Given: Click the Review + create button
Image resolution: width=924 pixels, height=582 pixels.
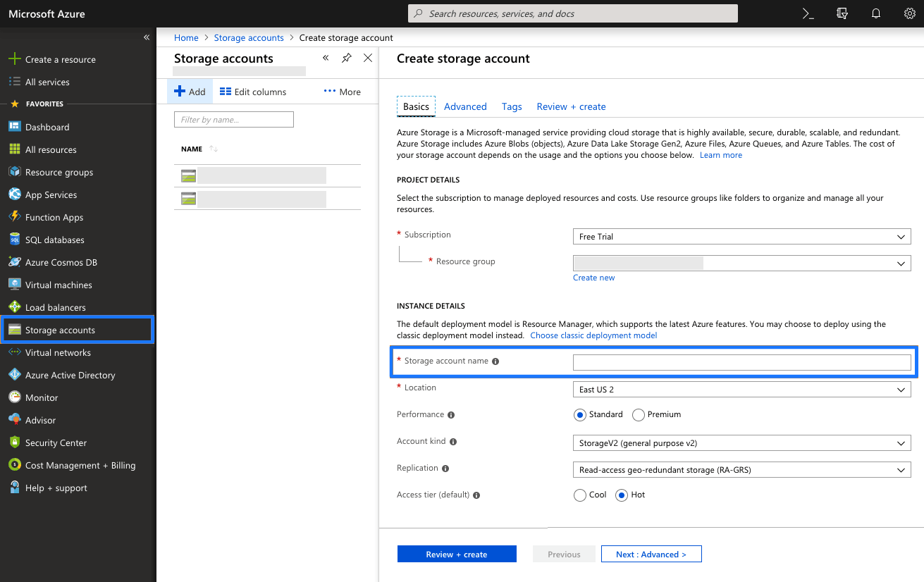Looking at the screenshot, I should pyautogui.click(x=457, y=554).
